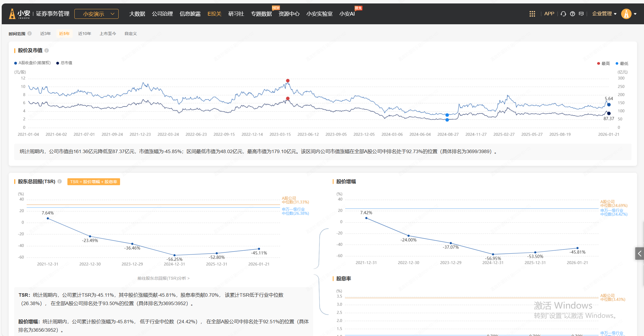Expand the side panel arrow on right edge
This screenshot has height=336, width=644.
(x=639, y=254)
